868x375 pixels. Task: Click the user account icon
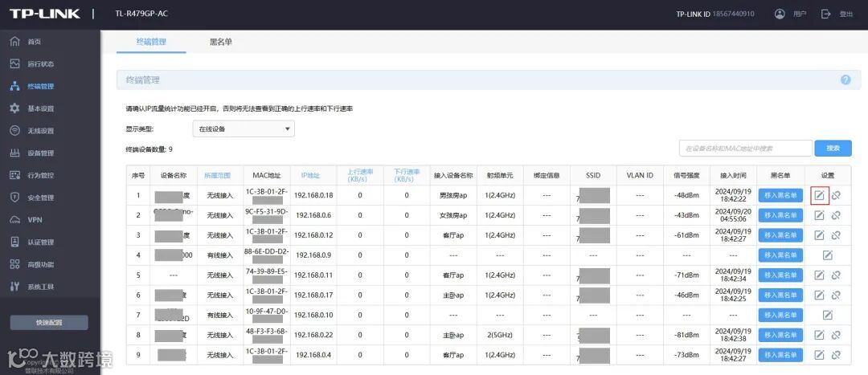pos(780,14)
